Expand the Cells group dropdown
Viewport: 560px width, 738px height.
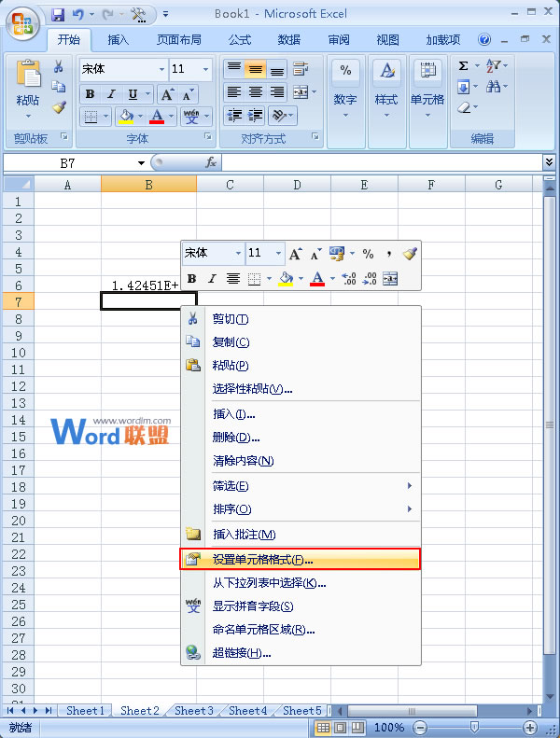click(x=427, y=116)
